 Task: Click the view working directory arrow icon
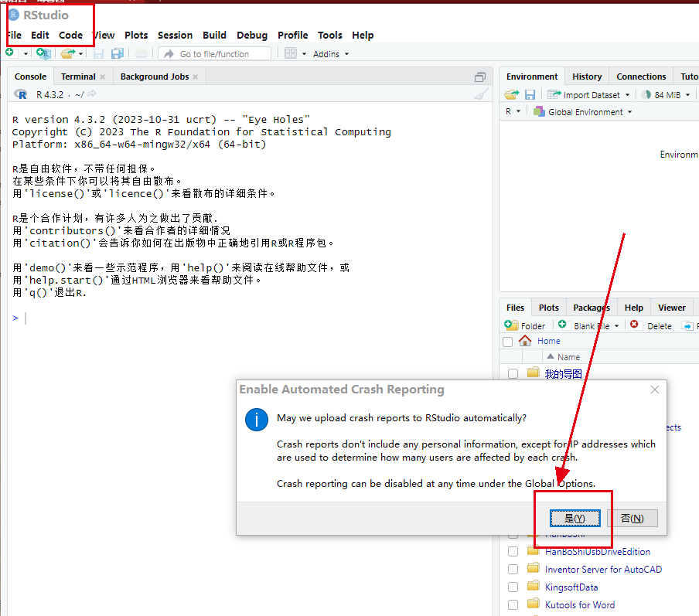(x=91, y=94)
